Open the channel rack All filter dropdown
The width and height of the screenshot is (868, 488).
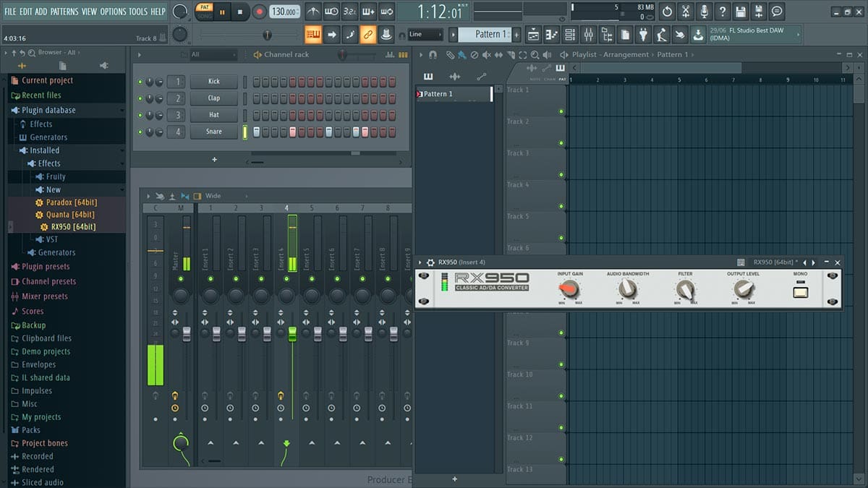(213, 54)
